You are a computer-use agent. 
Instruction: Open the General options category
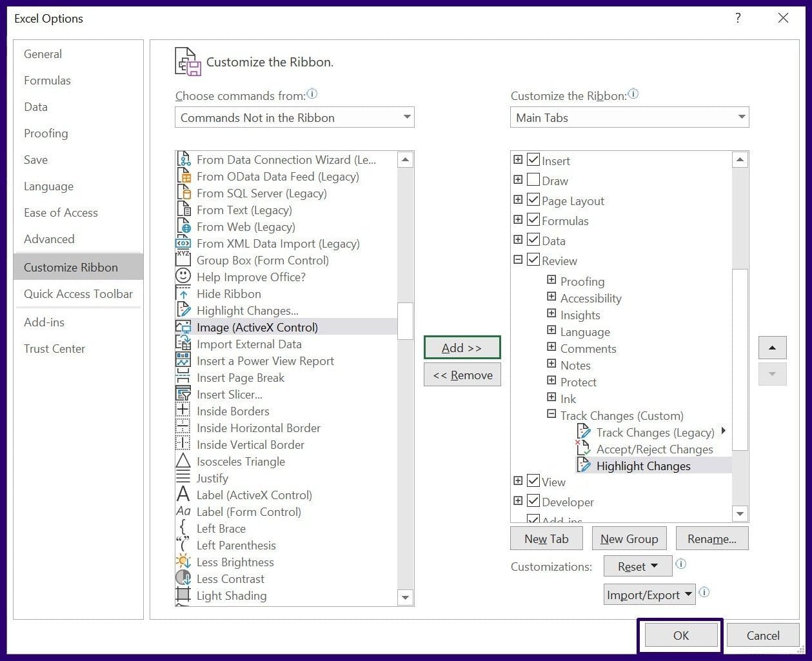(x=78, y=54)
